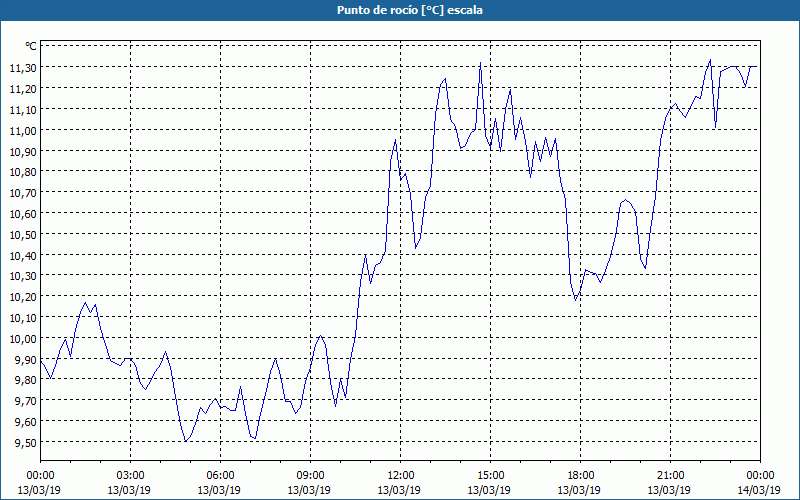
Task: Pick the 11,00 temperature label
Action: (23, 130)
